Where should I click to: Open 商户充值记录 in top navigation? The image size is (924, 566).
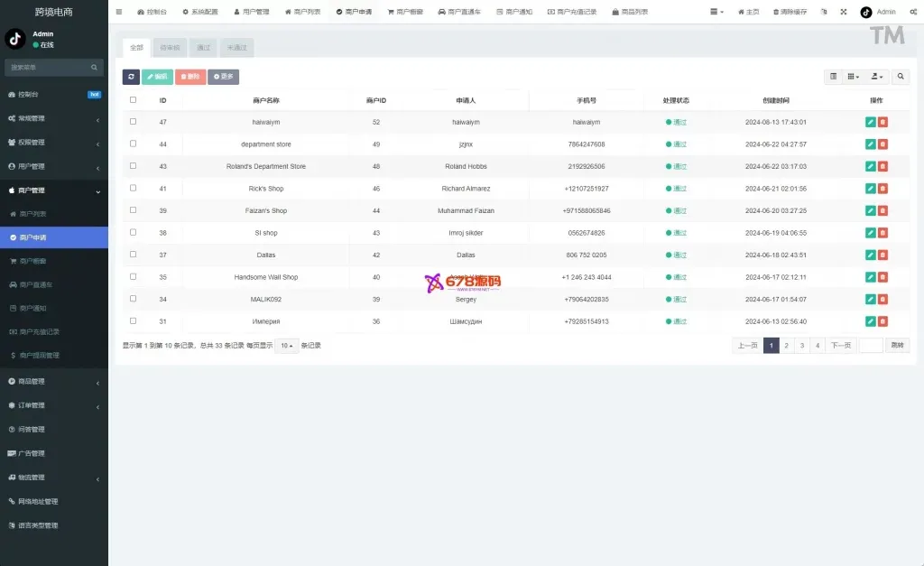coord(571,12)
